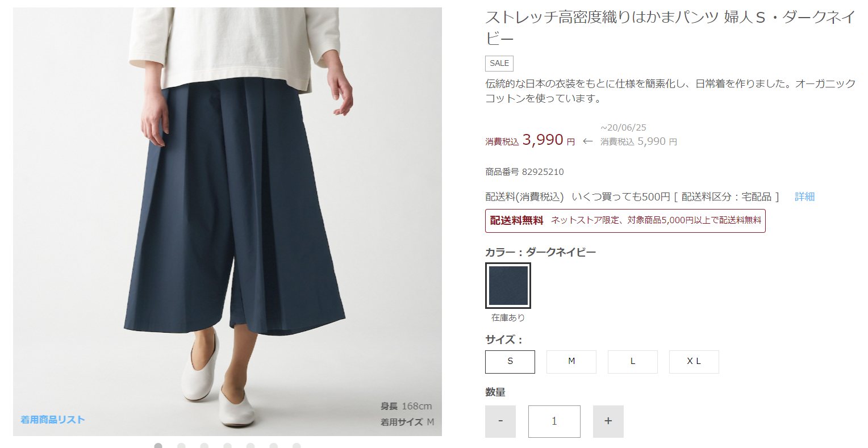The height and width of the screenshot is (448, 868).
Task: Click the main hakama pants product photo
Action: click(227, 221)
